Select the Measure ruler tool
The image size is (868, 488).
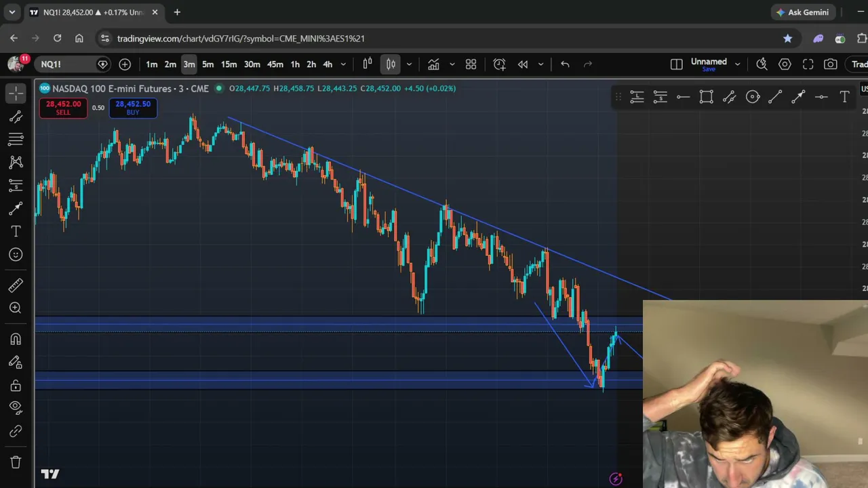16,285
